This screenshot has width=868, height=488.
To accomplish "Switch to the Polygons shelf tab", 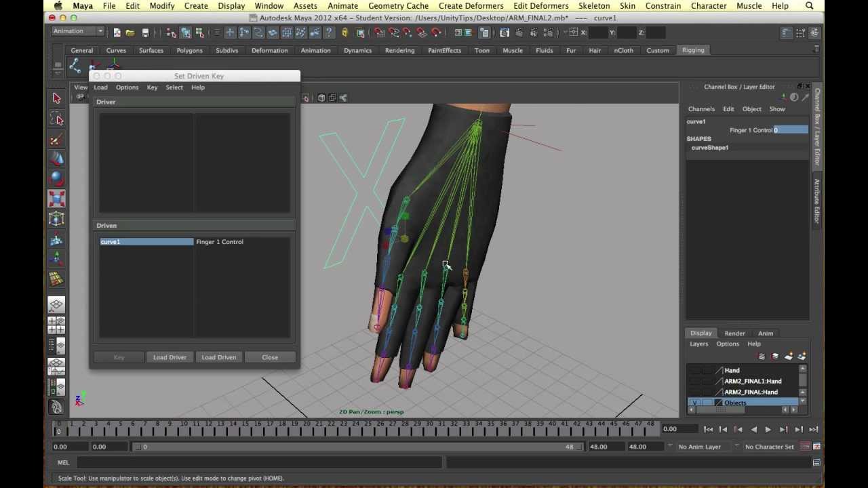I will click(x=189, y=50).
